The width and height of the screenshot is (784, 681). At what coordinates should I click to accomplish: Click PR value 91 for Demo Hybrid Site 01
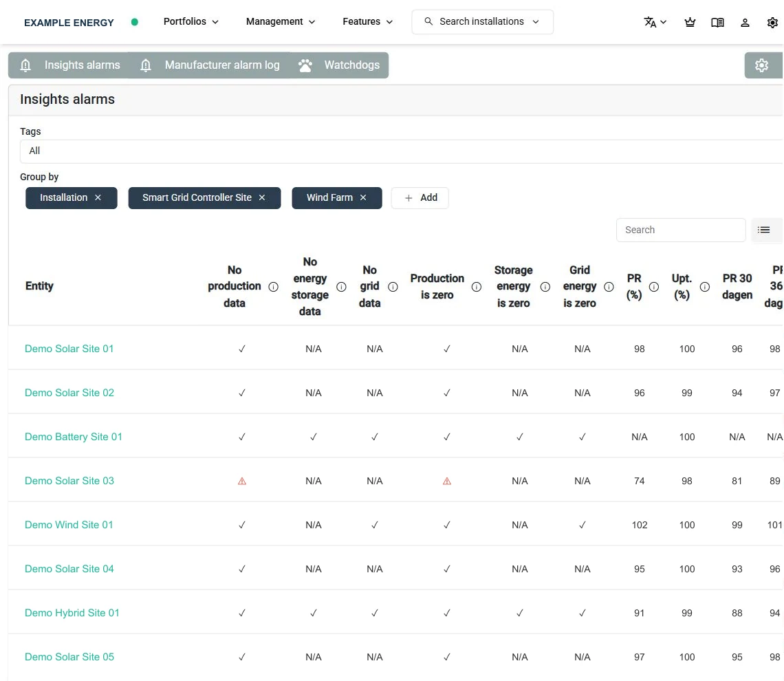pos(640,613)
